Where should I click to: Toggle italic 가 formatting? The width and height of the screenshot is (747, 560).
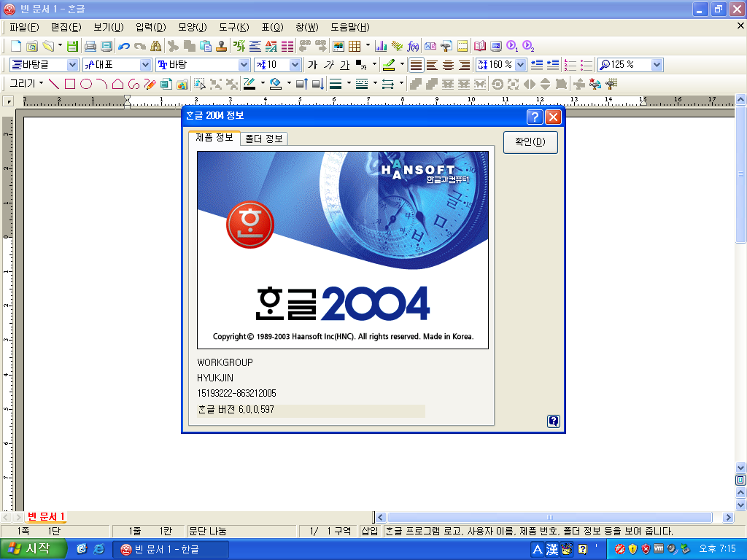pyautogui.click(x=329, y=65)
